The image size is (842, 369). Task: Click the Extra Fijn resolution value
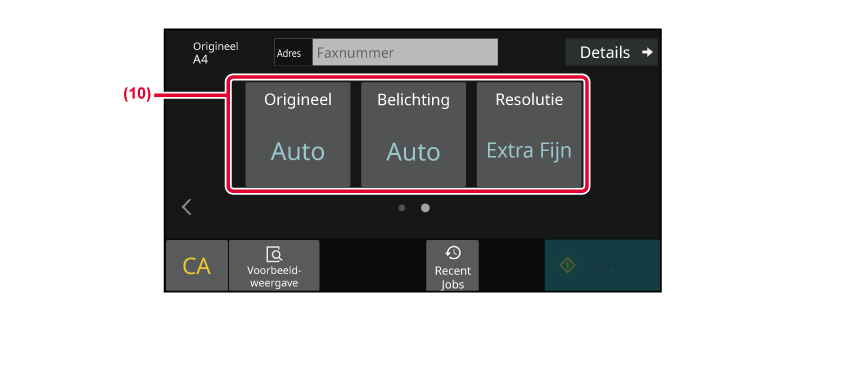529,151
